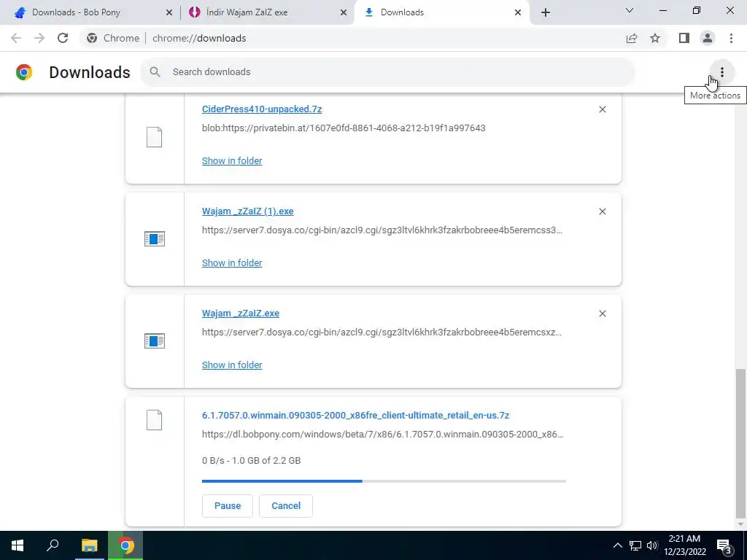Click the volume speaker icon in tray
This screenshot has height=560, width=747.
[x=652, y=545]
